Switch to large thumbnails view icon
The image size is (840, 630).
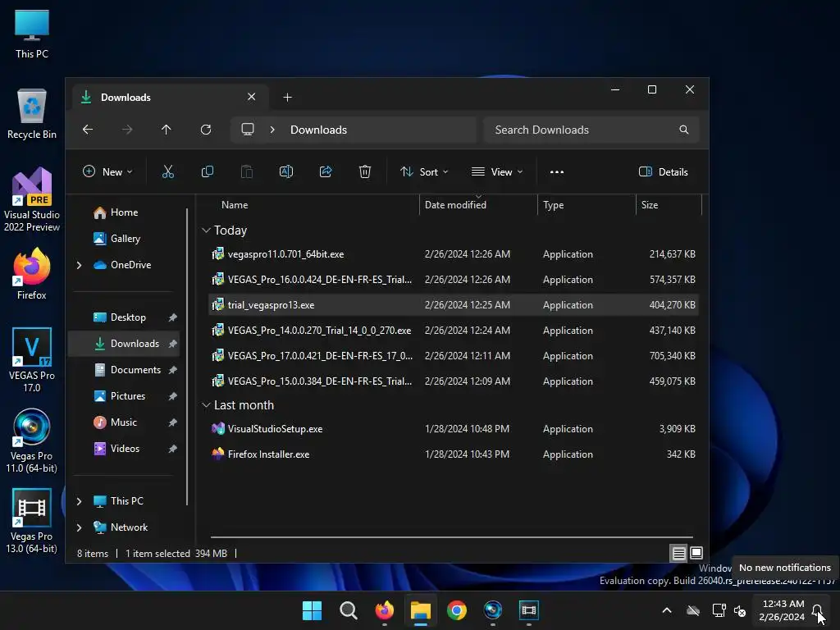[696, 553]
